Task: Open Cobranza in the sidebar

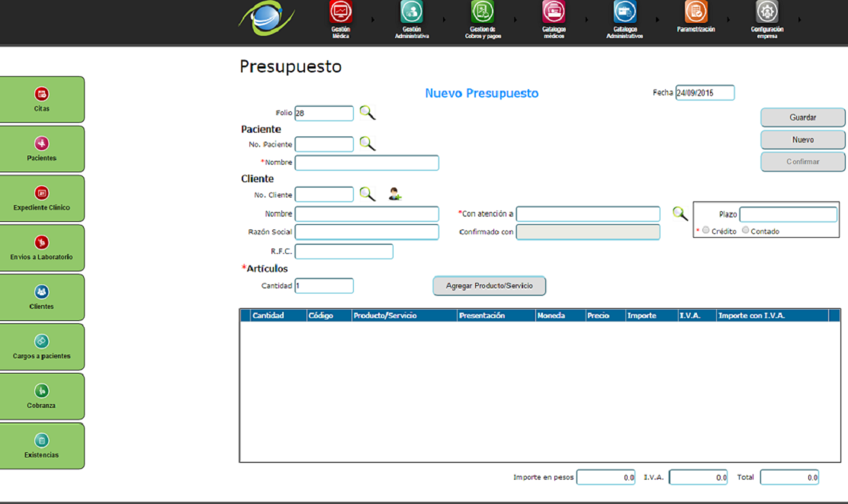Action: pos(42,396)
